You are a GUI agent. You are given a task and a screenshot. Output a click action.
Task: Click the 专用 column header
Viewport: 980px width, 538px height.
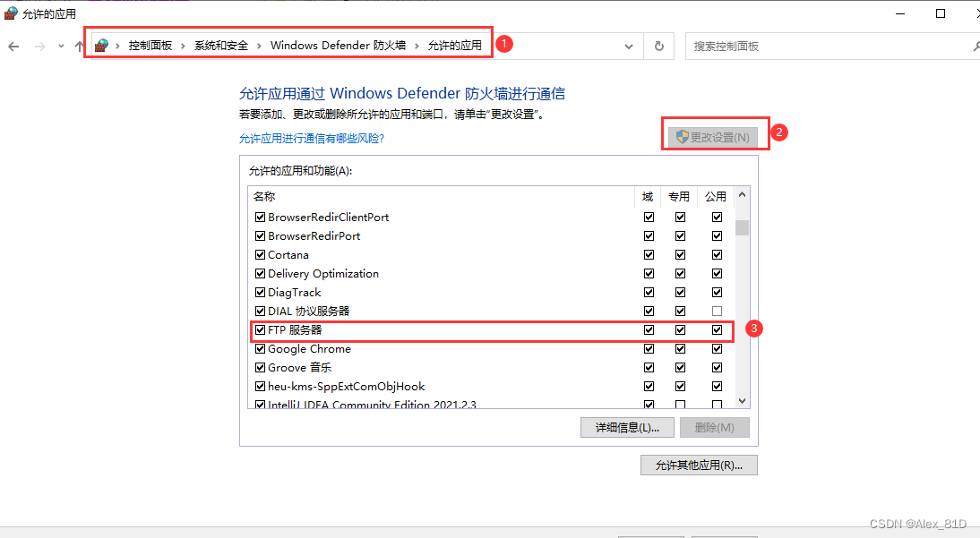tap(679, 197)
